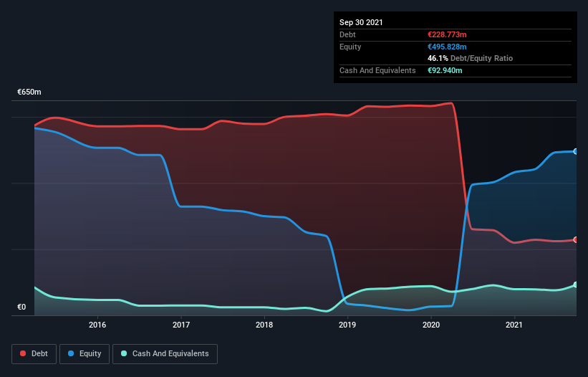Click the €228.773m debt value
The image size is (588, 377).
click(x=447, y=34)
